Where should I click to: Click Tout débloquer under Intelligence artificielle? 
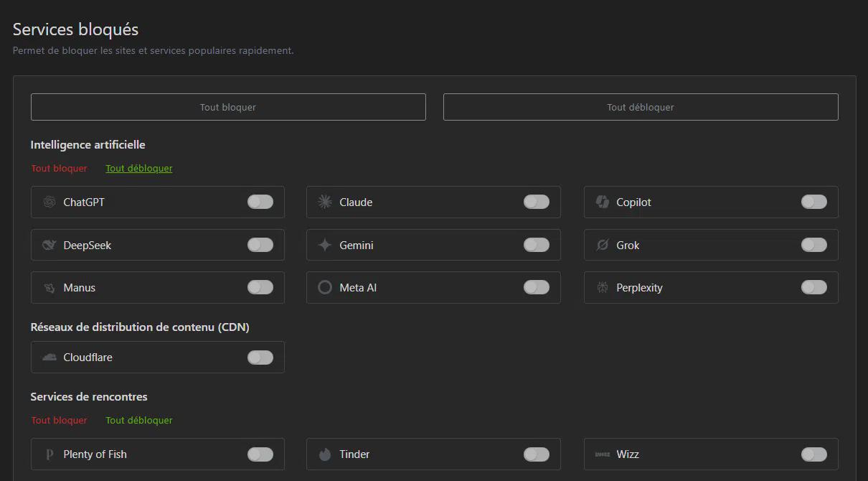[139, 169]
